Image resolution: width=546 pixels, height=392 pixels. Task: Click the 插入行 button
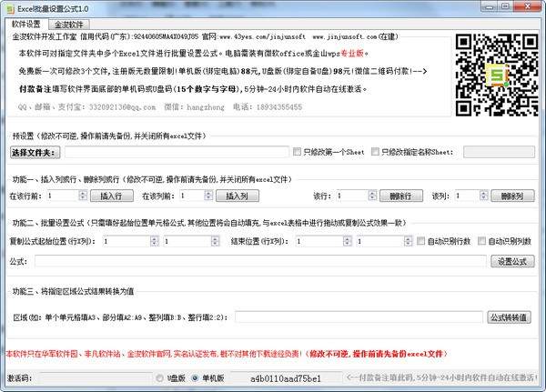point(111,196)
